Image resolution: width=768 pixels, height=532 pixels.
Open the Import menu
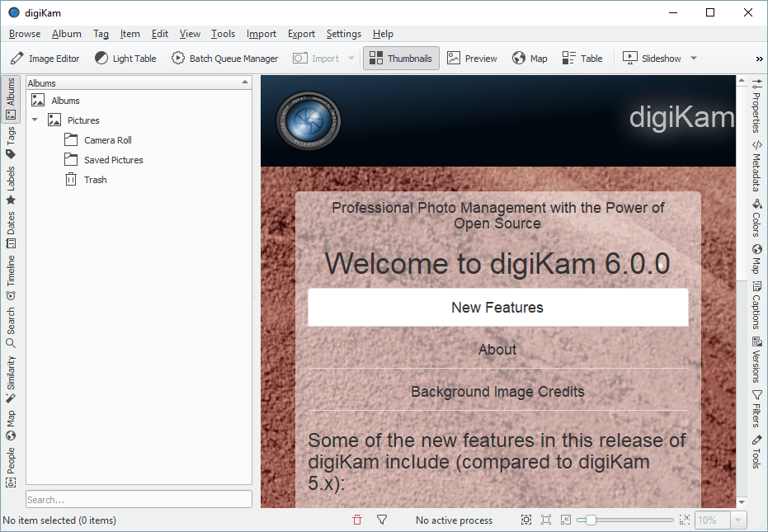[x=261, y=34]
